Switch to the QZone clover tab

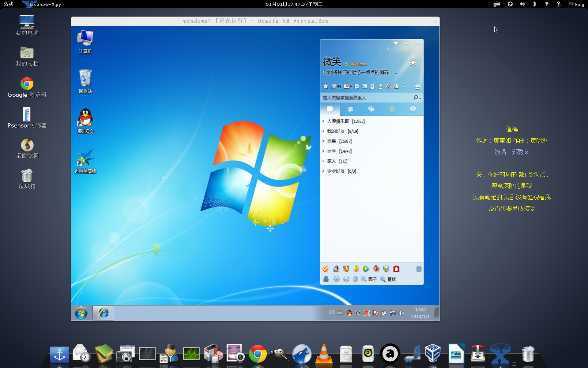350,109
